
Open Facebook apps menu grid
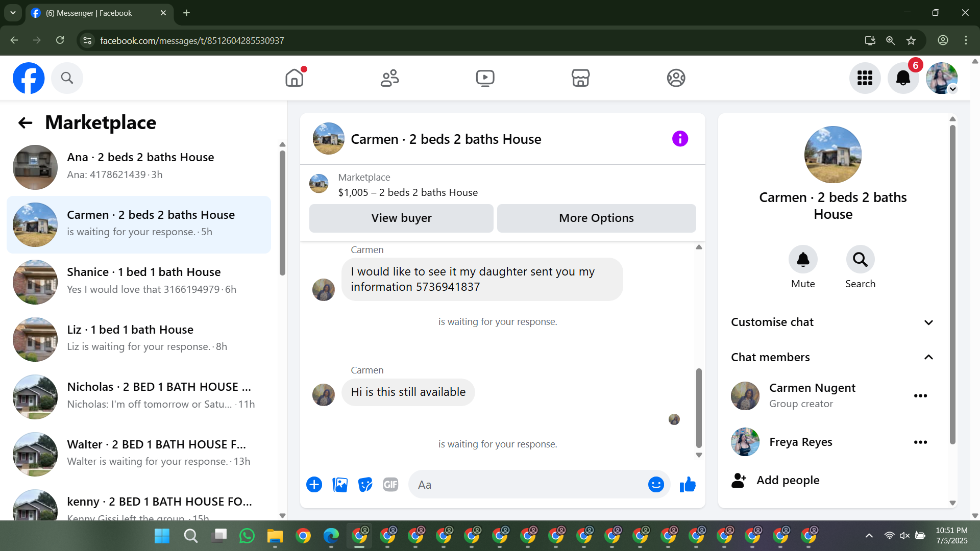865,78
